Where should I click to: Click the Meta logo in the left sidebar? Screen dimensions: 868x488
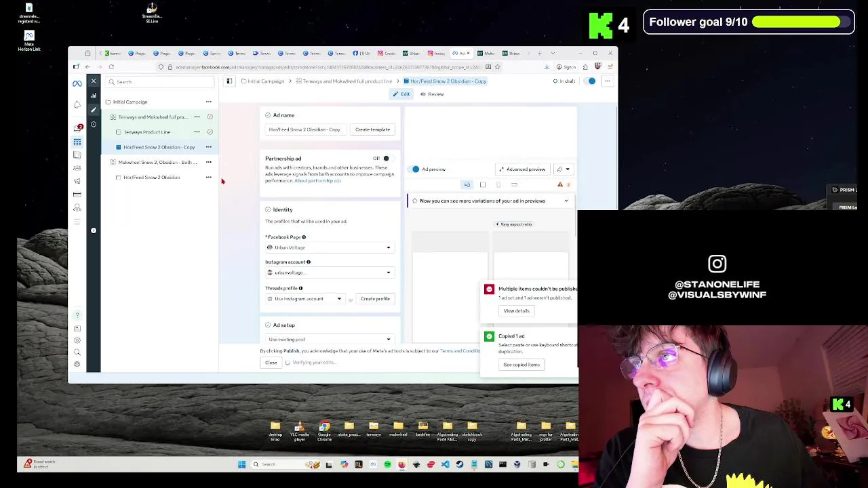77,83
